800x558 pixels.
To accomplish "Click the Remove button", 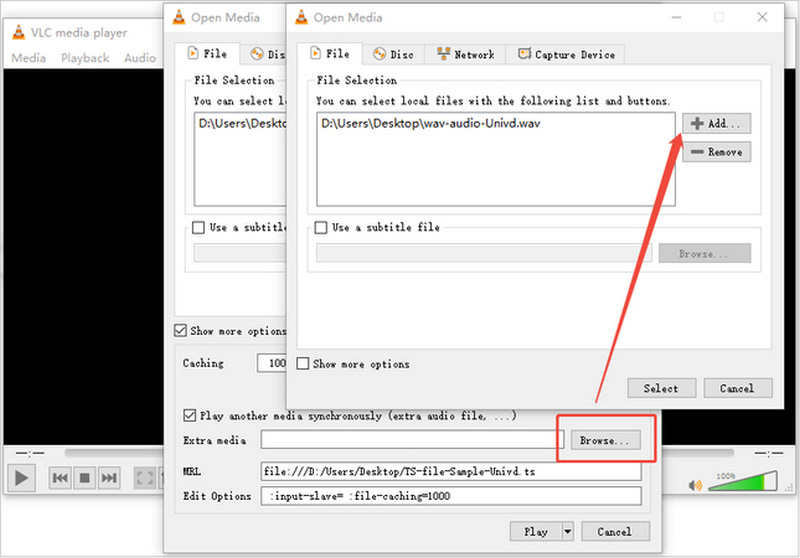I will 716,152.
